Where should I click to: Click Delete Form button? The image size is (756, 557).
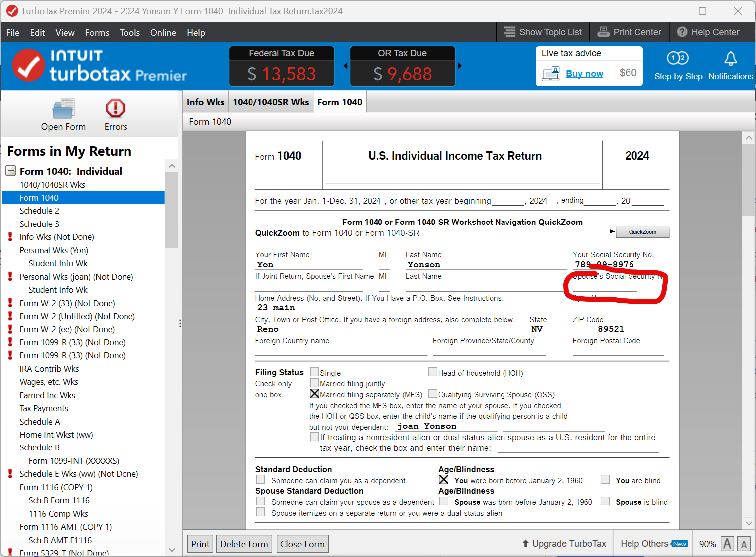244,544
